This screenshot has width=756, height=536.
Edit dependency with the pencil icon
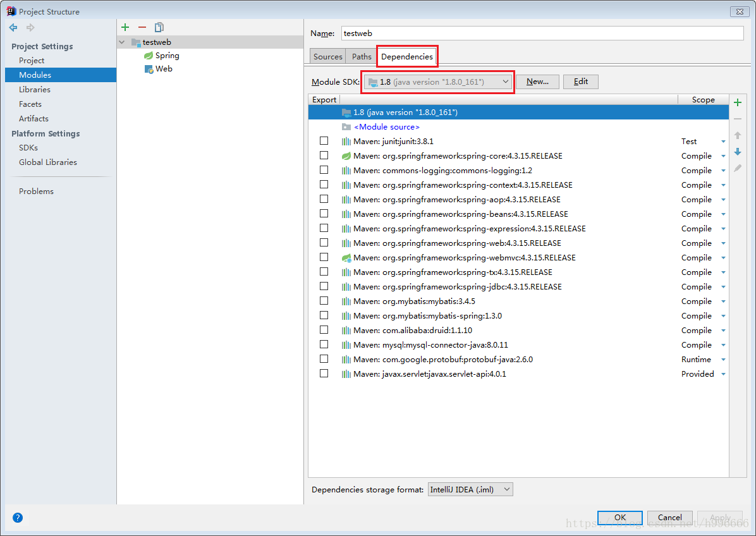pos(738,168)
